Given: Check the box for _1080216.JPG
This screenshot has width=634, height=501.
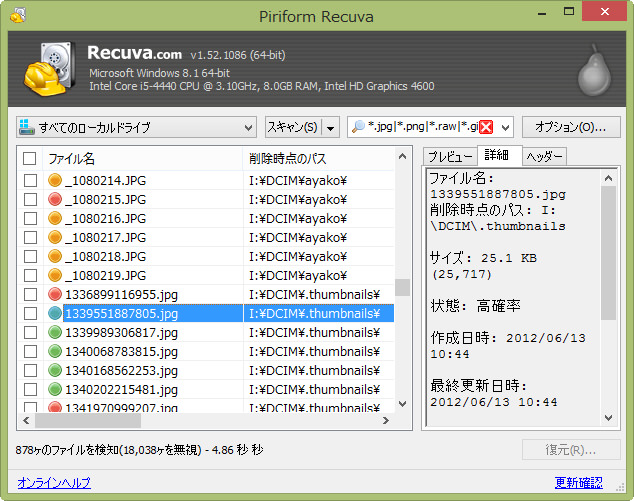Looking at the screenshot, I should [x=30, y=218].
